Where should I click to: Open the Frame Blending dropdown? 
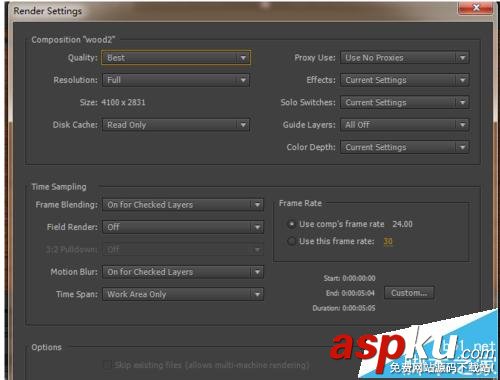(x=183, y=205)
